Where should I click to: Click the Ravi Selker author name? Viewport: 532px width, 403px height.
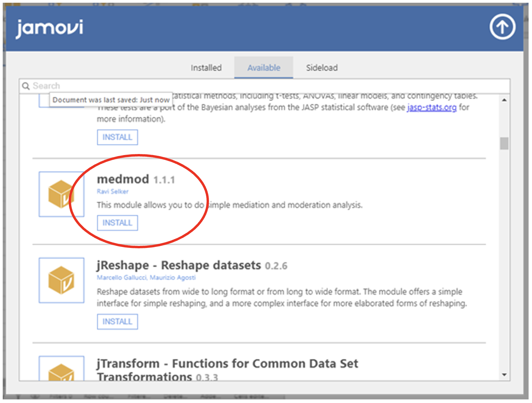tap(112, 192)
